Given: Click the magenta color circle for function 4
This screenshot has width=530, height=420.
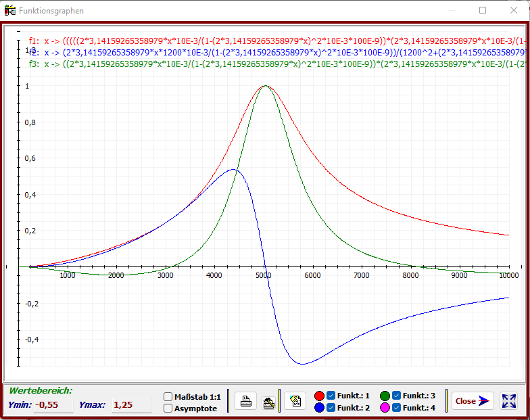Looking at the screenshot, I should tap(385, 408).
